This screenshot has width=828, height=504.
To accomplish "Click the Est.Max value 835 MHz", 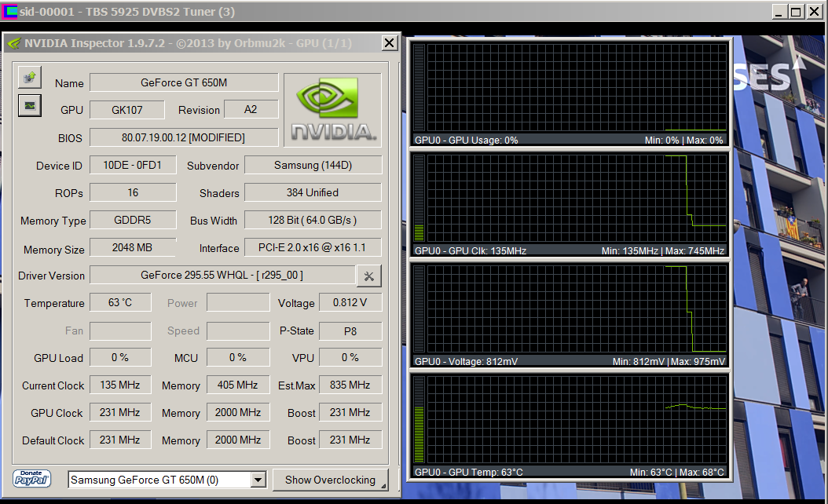I will (x=350, y=385).
